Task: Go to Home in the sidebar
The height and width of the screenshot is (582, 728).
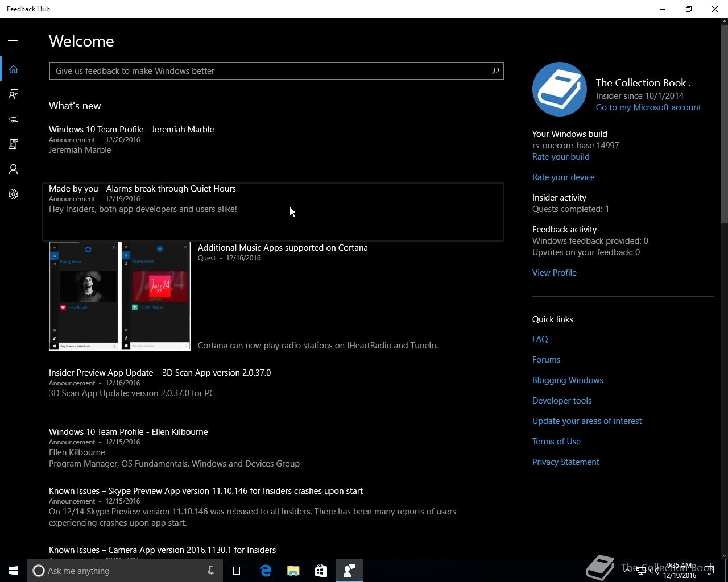Action: pos(13,69)
